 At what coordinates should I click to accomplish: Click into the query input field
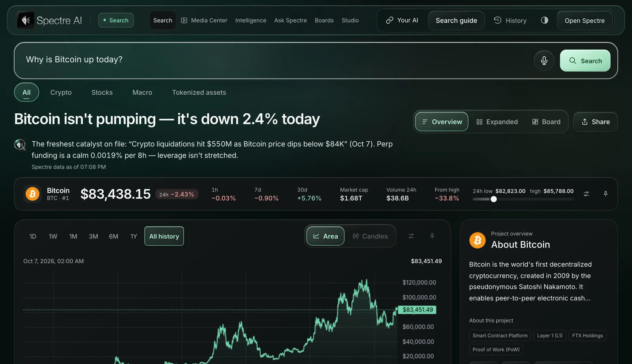276,60
